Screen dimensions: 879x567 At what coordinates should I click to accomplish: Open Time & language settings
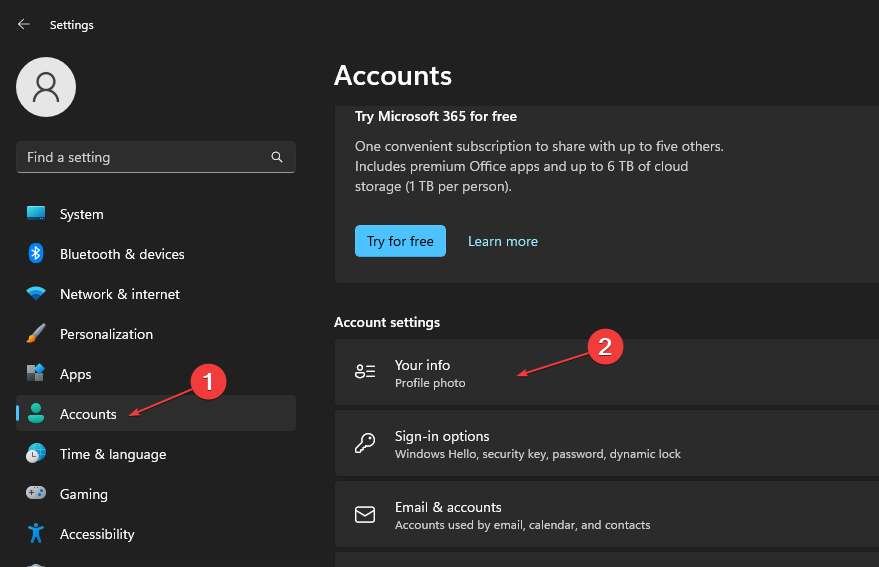[156, 454]
